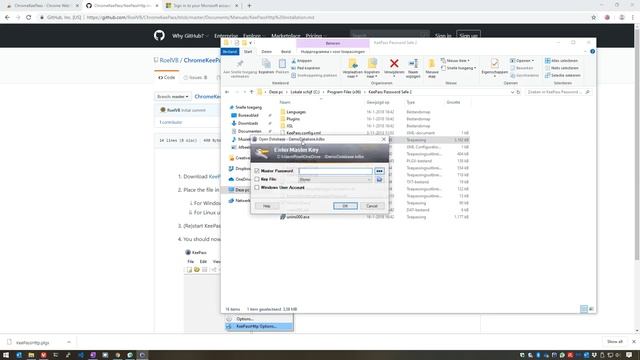Image resolution: width=640 pixels, height=360 pixels.
Task: Check the Windows User Account option
Action: click(x=257, y=187)
